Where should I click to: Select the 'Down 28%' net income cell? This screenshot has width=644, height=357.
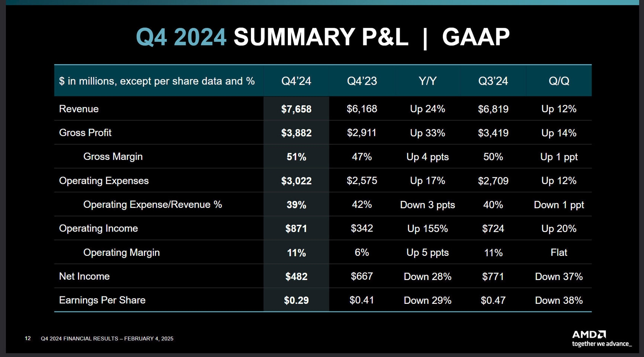tap(428, 276)
